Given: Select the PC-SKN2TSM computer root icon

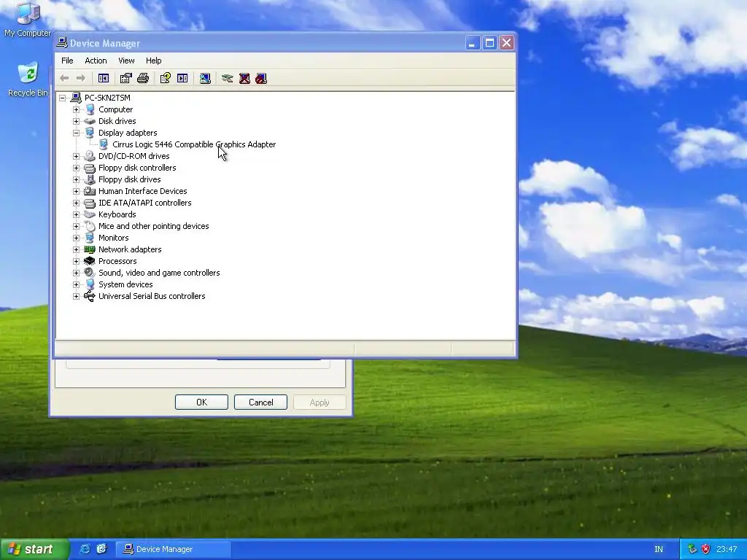Looking at the screenshot, I should pyautogui.click(x=76, y=98).
